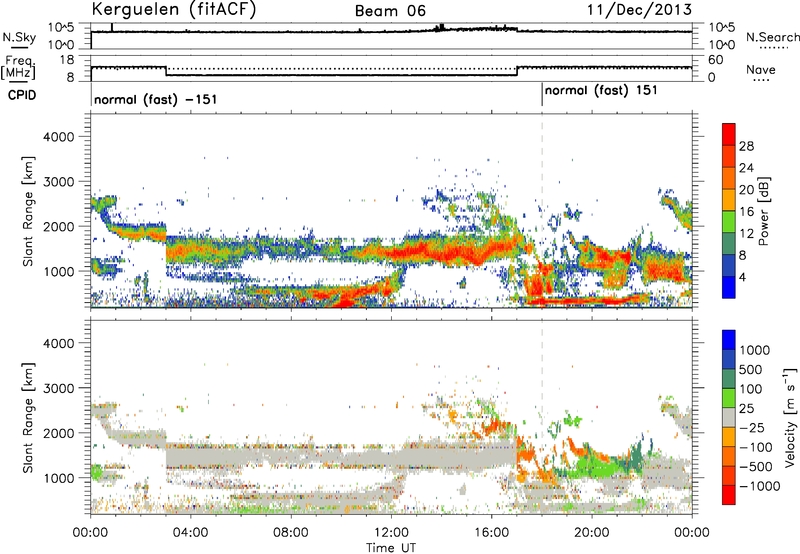Click the '3000' range tick on velocity panel
800x554 pixels.
pos(58,388)
